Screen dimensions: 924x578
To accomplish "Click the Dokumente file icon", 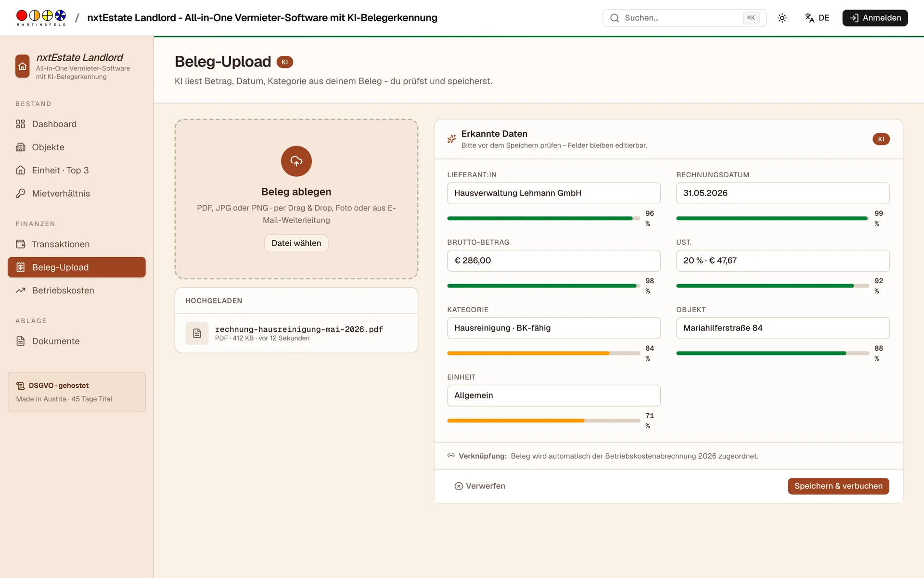I will [x=20, y=341].
